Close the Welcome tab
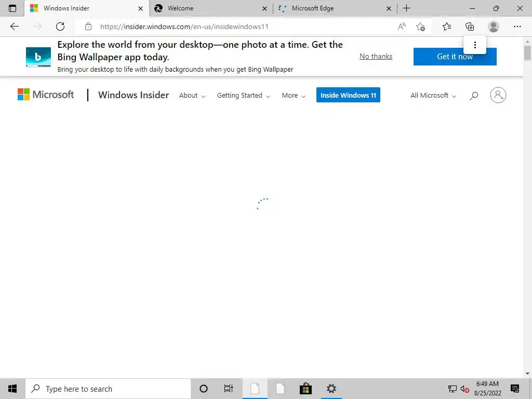532x399 pixels. pos(264,8)
